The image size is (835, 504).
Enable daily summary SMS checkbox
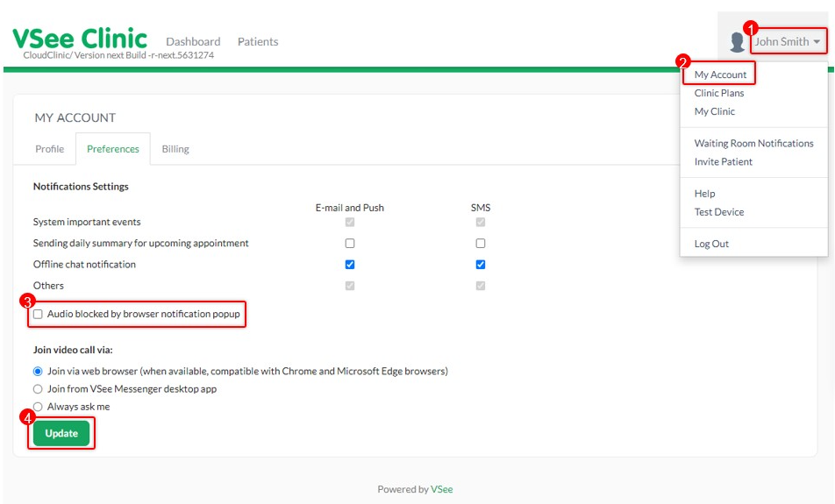click(481, 243)
